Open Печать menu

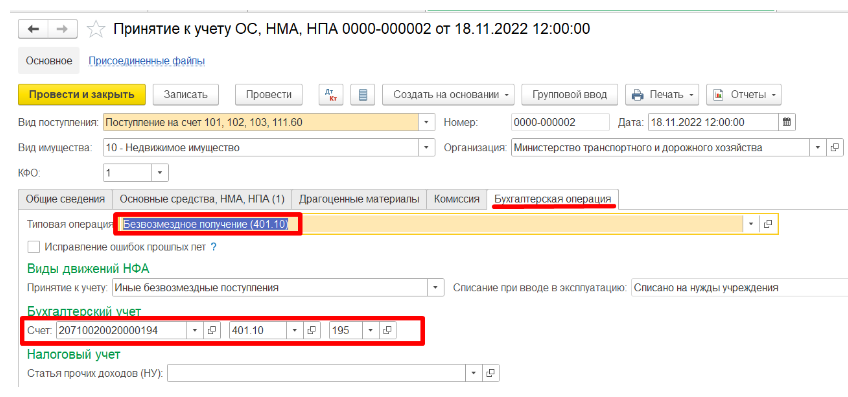[662, 95]
